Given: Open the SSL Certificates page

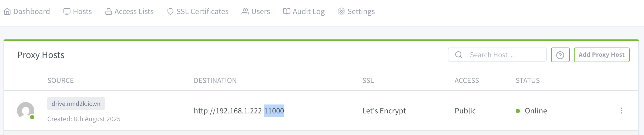Looking at the screenshot, I should 202,12.
